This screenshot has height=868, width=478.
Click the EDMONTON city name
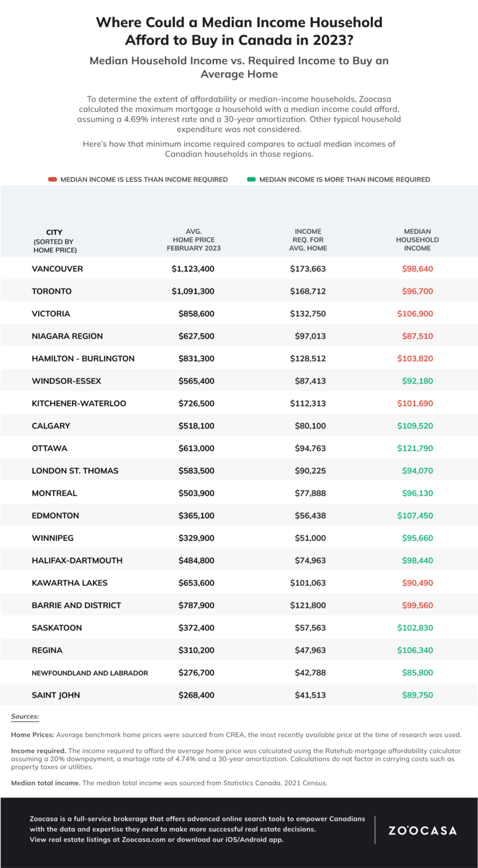coord(55,515)
